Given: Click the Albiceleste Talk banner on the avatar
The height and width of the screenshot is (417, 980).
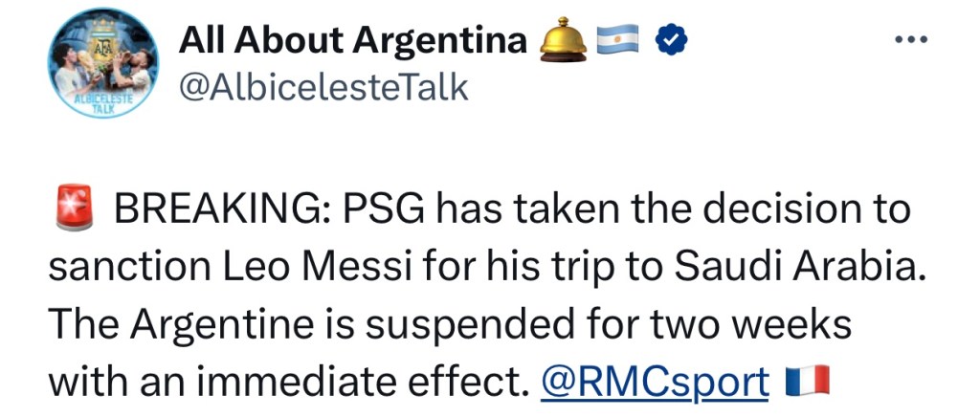Looking at the screenshot, I should pyautogui.click(x=97, y=105).
